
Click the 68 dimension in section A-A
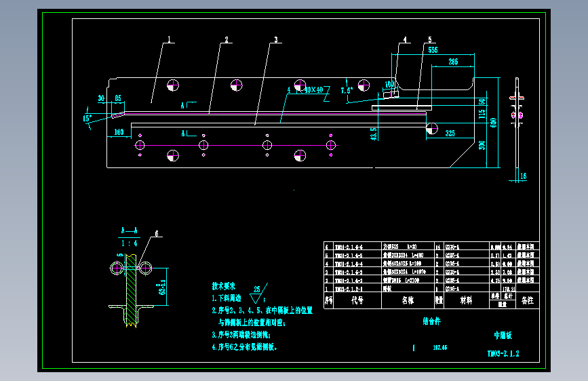coord(162,287)
